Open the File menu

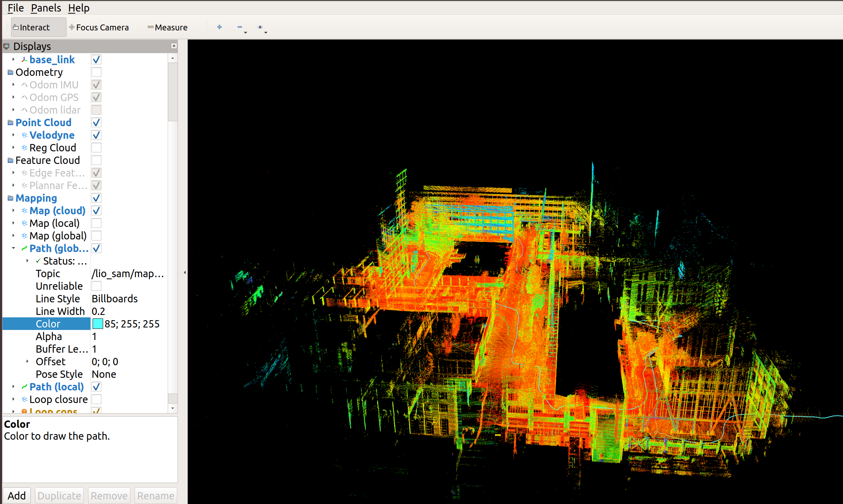click(x=14, y=8)
